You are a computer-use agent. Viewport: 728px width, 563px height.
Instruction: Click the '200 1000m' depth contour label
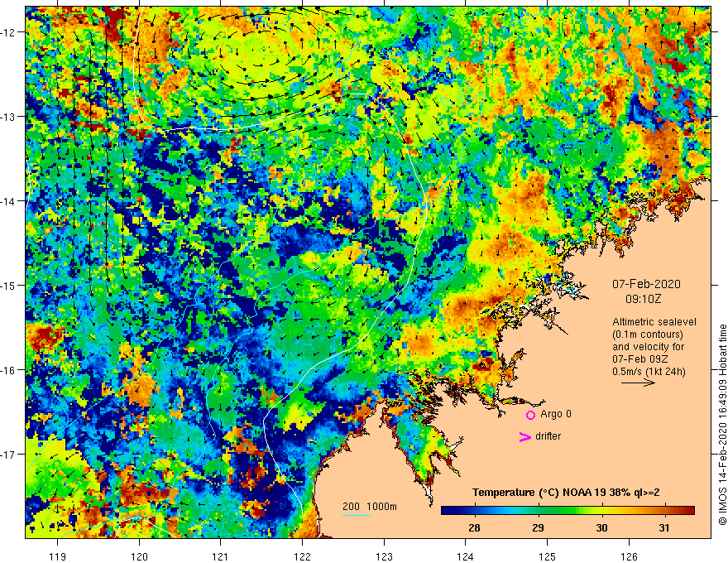coord(370,507)
